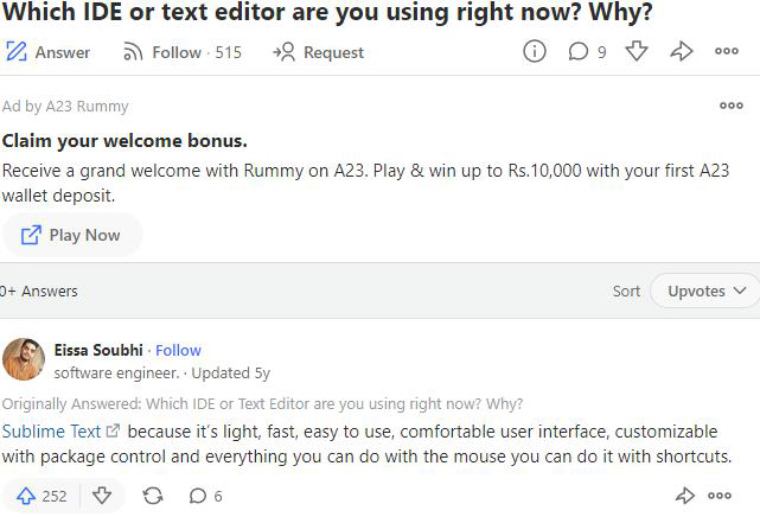Open answer's more options menu

pos(719,495)
